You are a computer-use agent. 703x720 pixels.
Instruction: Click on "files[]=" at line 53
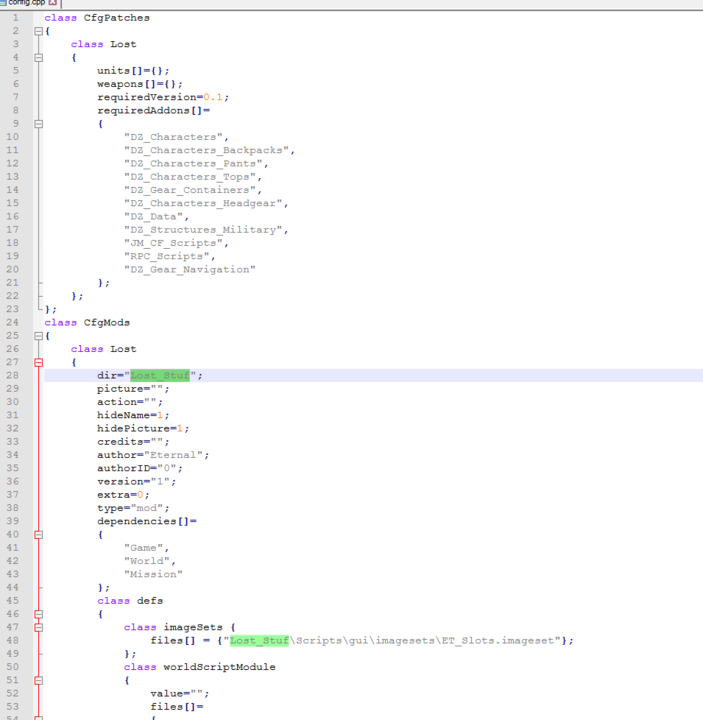pyautogui.click(x=176, y=707)
